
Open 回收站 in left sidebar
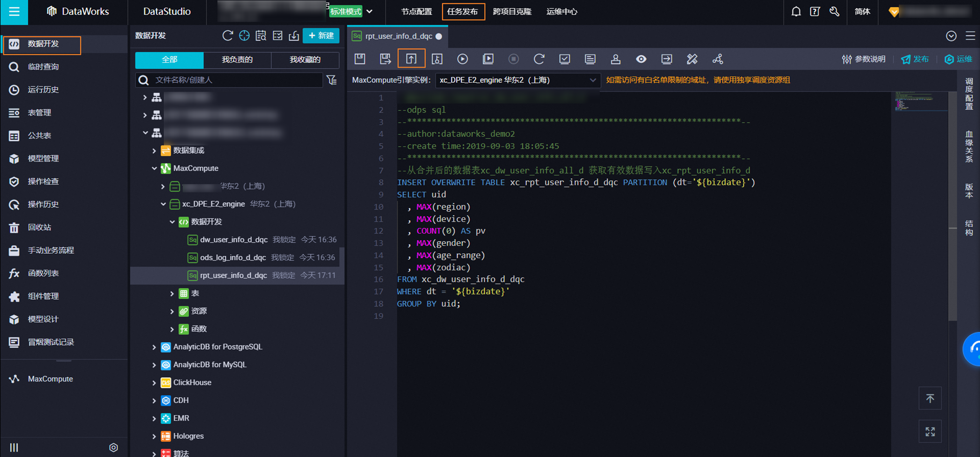click(39, 227)
